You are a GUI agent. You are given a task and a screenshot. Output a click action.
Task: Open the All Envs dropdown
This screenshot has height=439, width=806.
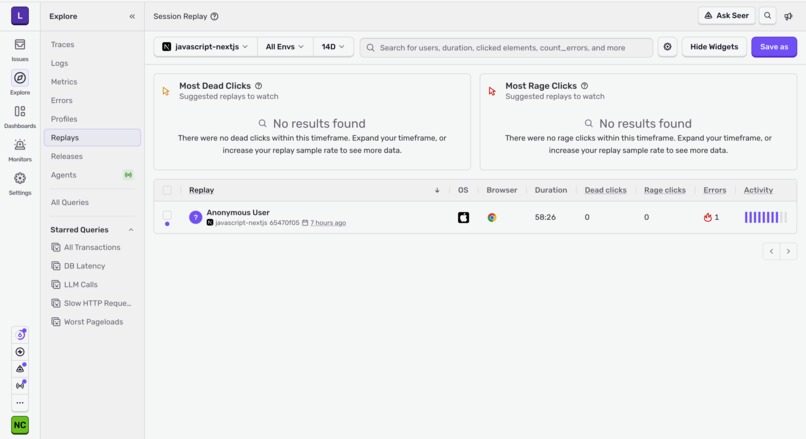point(285,47)
